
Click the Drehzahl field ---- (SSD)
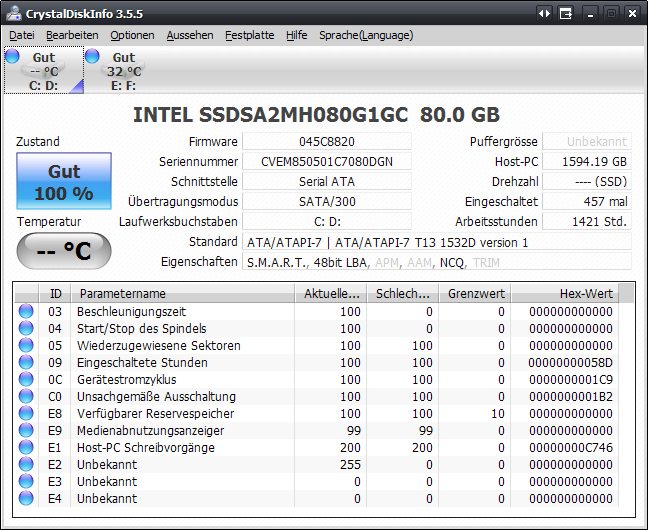coord(587,181)
